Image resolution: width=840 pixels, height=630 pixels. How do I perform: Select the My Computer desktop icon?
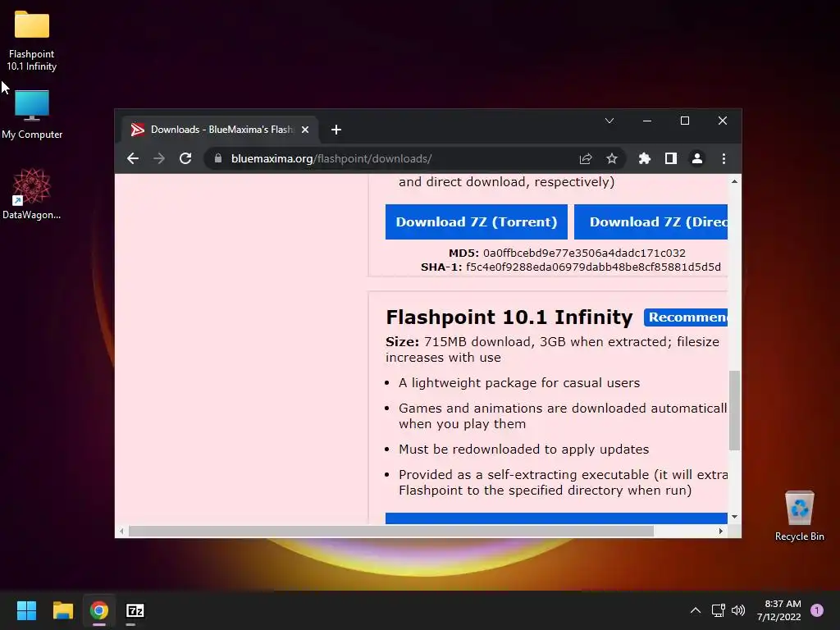32,114
